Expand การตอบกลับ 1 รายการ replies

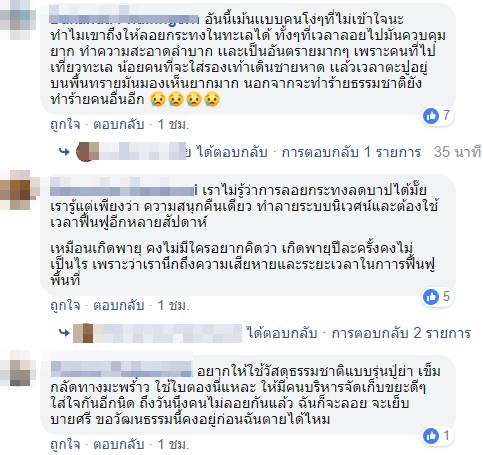(x=351, y=152)
